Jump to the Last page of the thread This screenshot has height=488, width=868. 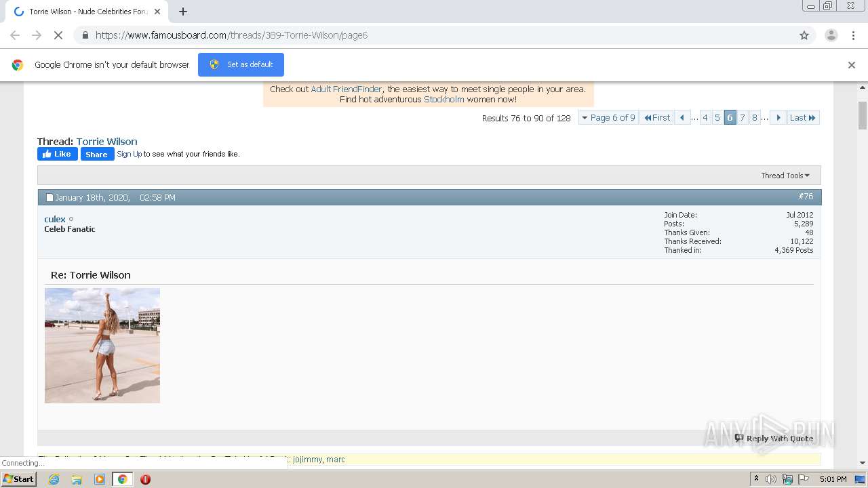(803, 117)
